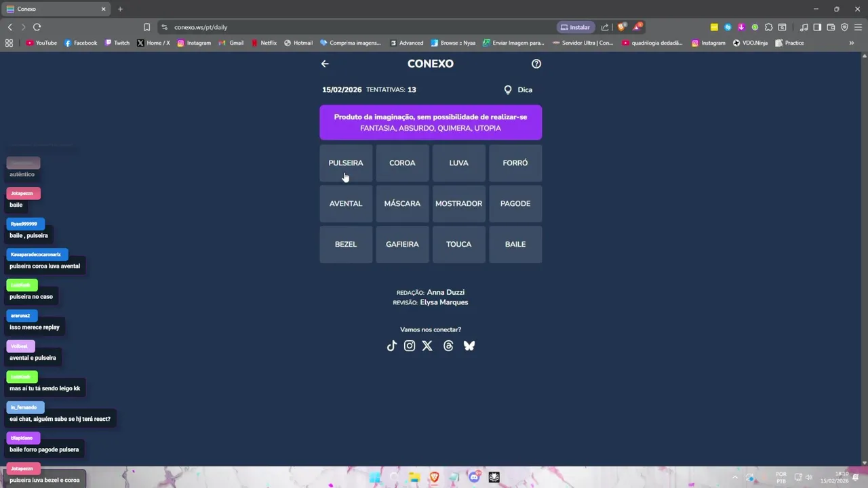Click the Instalar app button
This screenshot has height=488, width=868.
575,27
